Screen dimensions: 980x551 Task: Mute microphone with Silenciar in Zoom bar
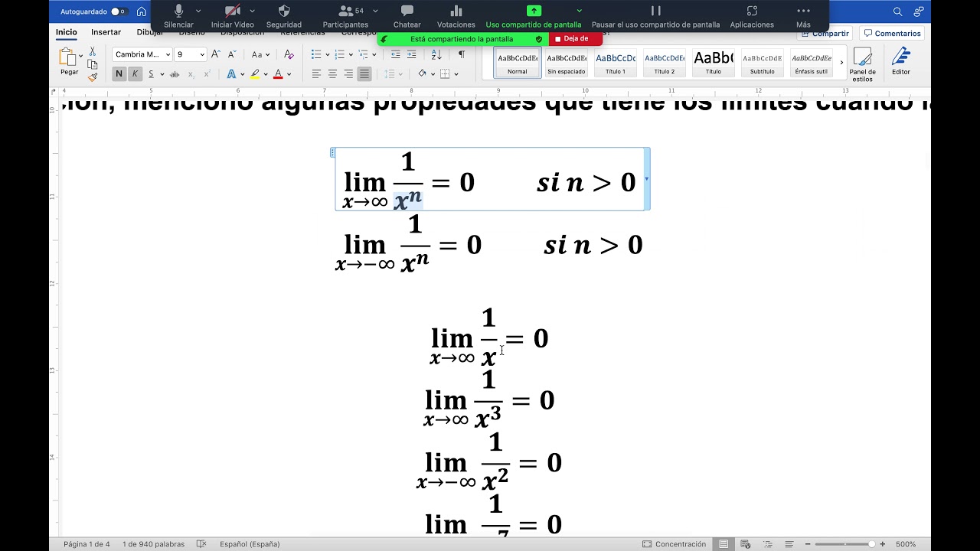(x=178, y=17)
